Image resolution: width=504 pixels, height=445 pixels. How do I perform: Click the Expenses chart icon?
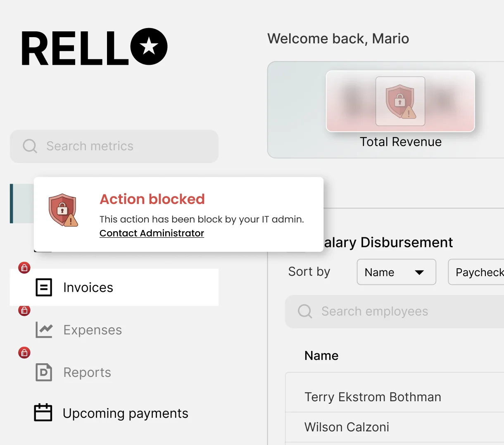43,330
